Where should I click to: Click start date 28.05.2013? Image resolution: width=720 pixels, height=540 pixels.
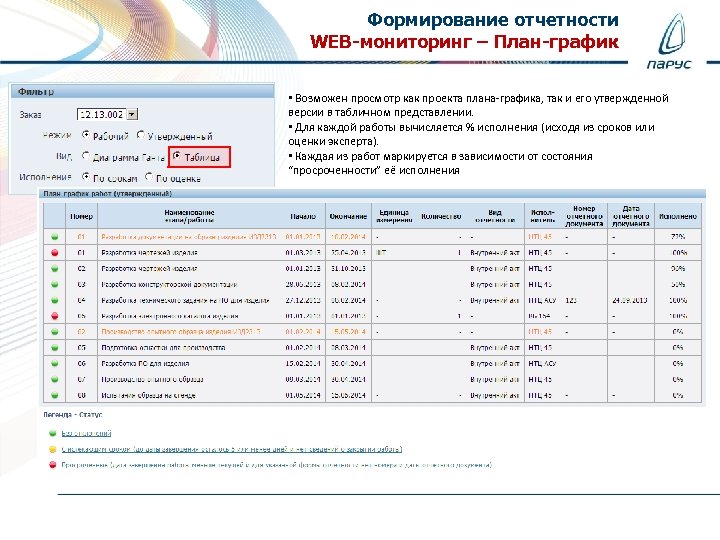click(x=303, y=284)
